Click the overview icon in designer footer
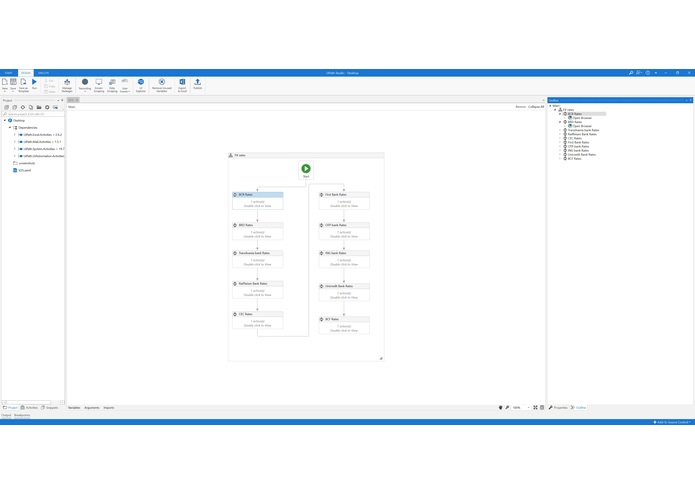Viewport: 695px width, 494px height. coord(542,408)
